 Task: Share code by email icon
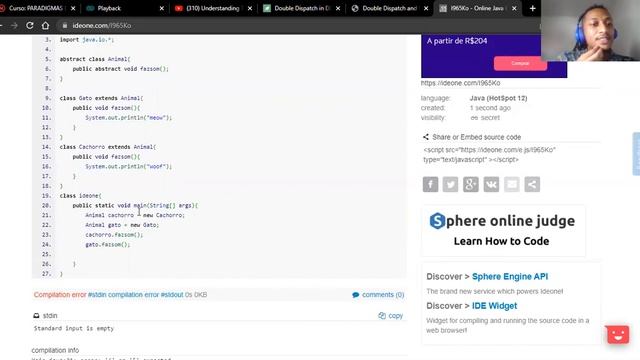[x=511, y=184]
